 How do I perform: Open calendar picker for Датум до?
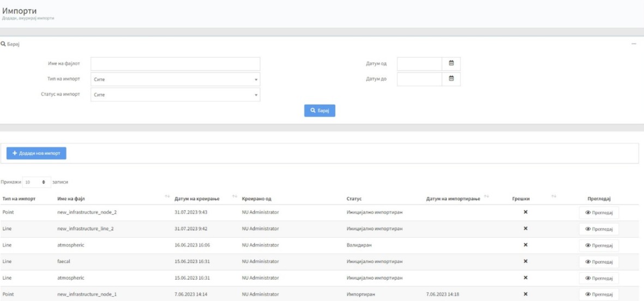[452, 79]
